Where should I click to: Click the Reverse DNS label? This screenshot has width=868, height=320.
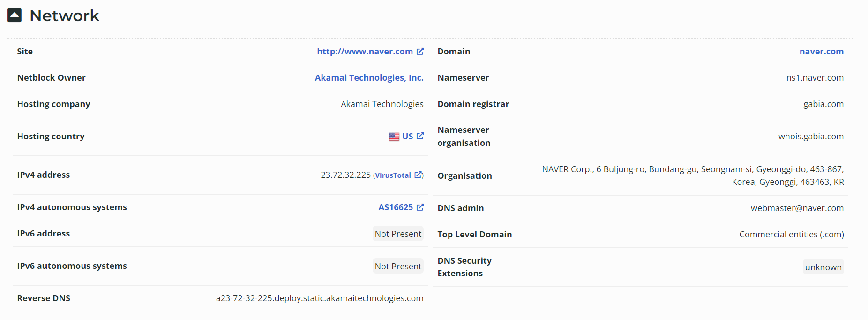tap(44, 298)
